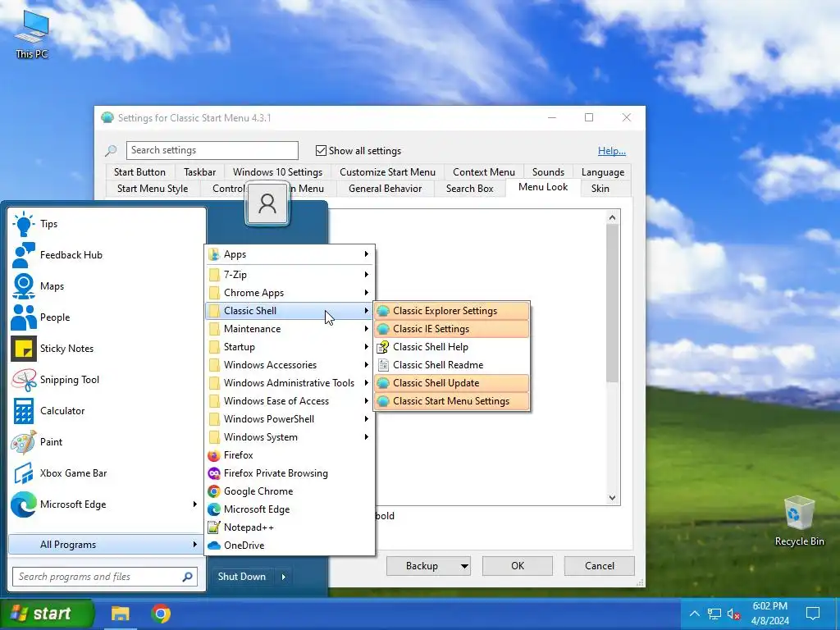Open Classic Explorer Settings
Screen dimensions: 840x630
coord(452,311)
